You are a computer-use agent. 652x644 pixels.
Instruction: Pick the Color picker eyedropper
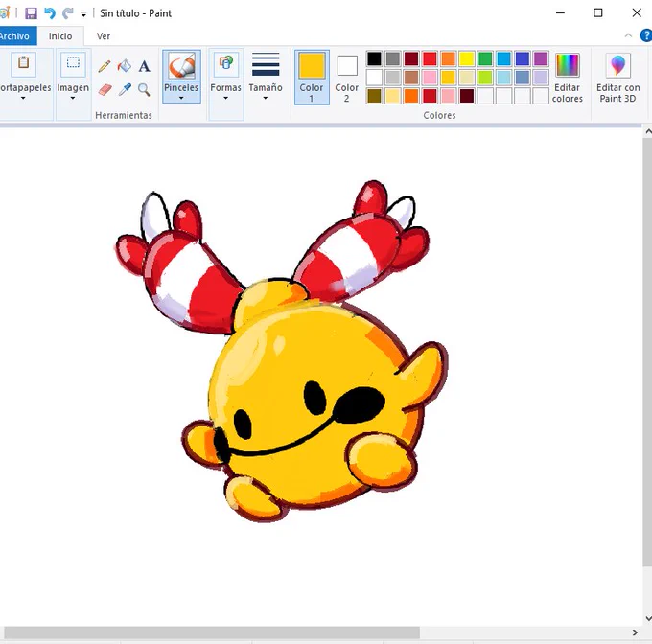tap(125, 89)
